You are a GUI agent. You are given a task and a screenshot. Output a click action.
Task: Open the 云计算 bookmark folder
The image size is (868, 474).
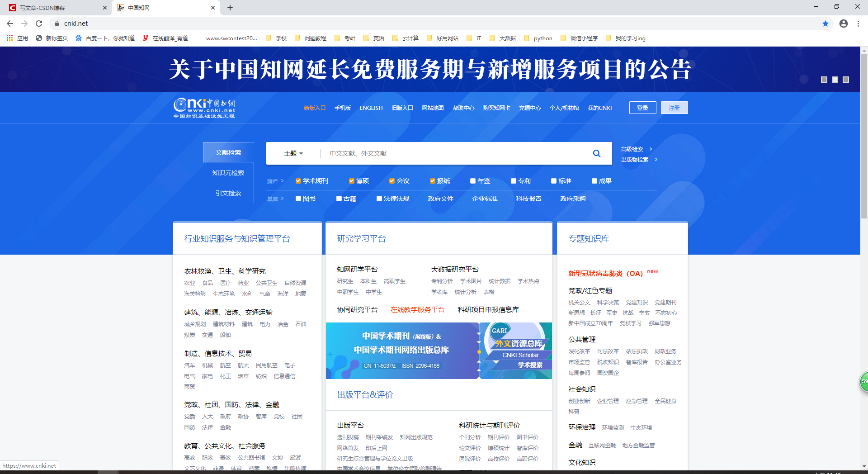tap(406, 38)
